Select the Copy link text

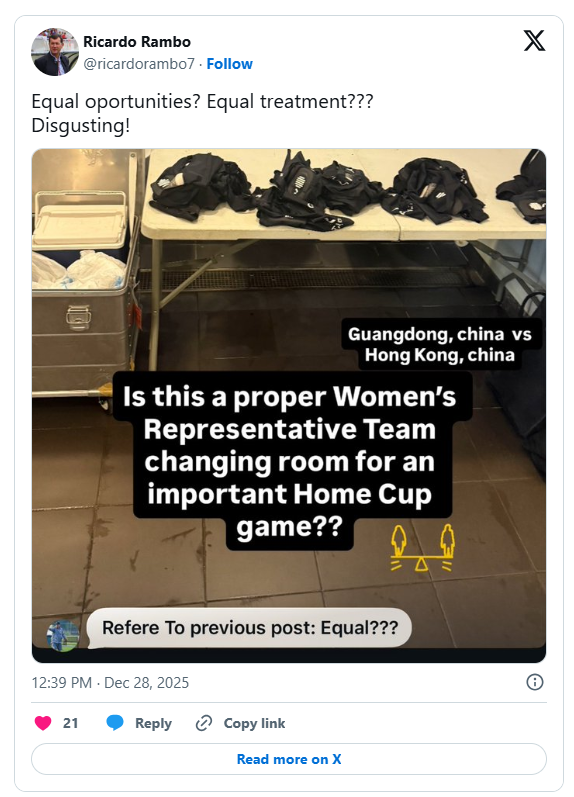[254, 723]
